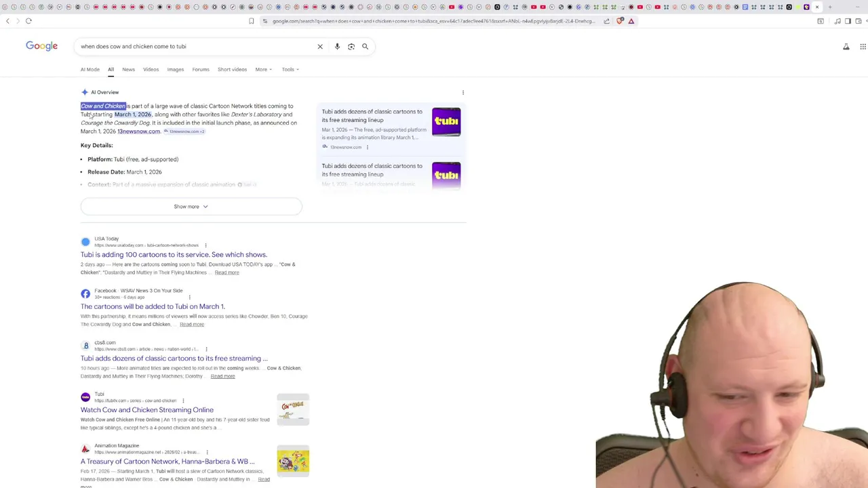Click the AI Overview sparkle icon
The image size is (868, 488).
coord(85,92)
